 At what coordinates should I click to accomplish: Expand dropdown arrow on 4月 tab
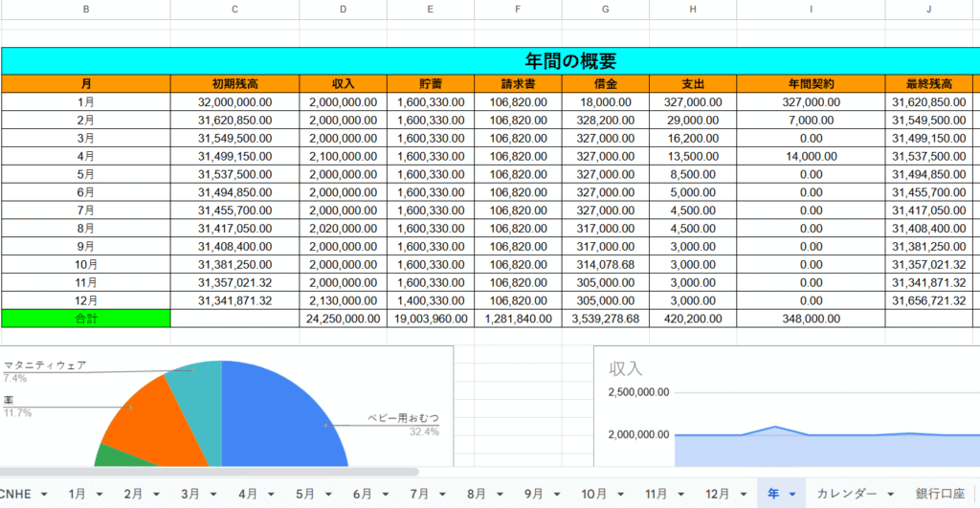coord(271,495)
